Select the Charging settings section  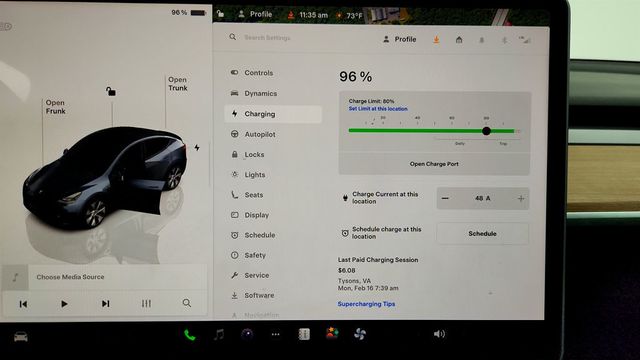click(273, 114)
